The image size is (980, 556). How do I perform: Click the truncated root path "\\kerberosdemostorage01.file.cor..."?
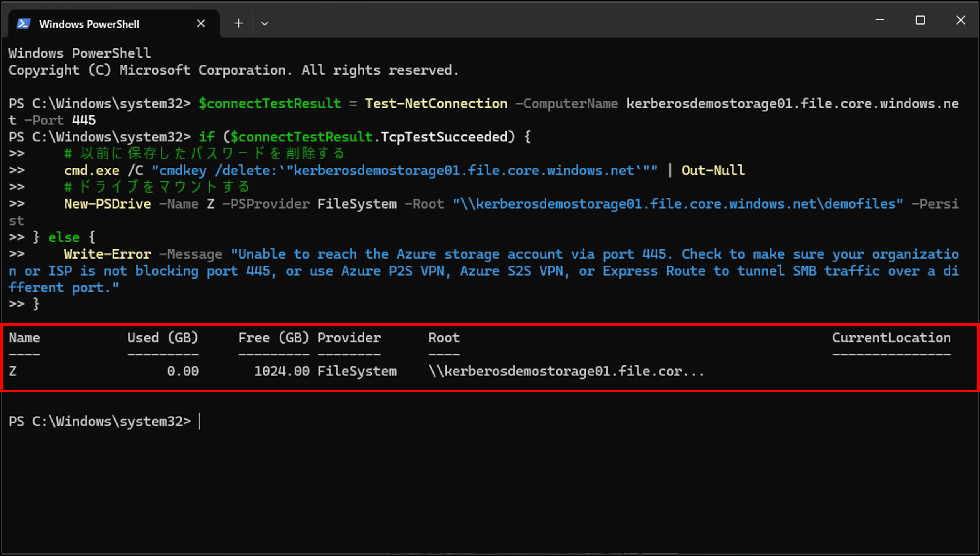[x=567, y=371]
